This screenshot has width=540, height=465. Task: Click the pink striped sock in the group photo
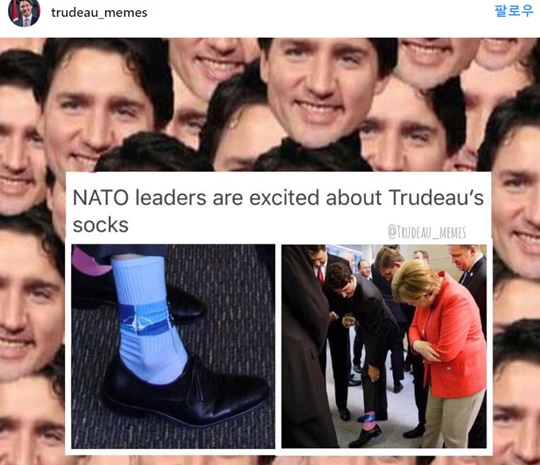click(368, 421)
